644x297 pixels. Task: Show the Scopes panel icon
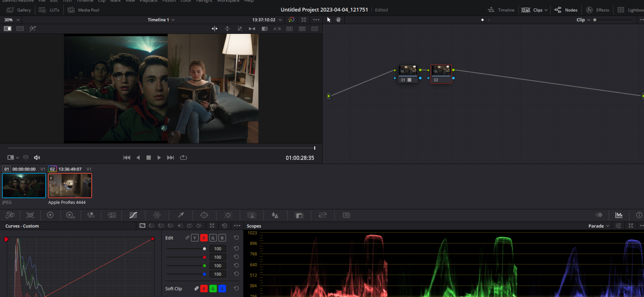point(619,215)
